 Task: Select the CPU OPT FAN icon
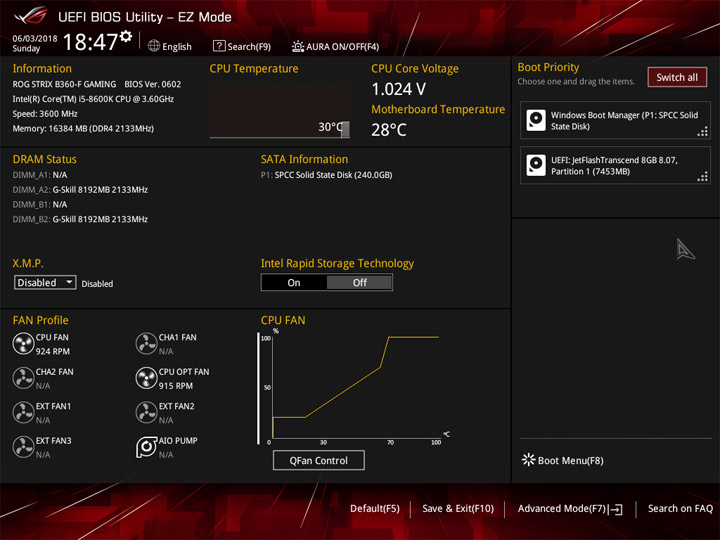[146, 378]
